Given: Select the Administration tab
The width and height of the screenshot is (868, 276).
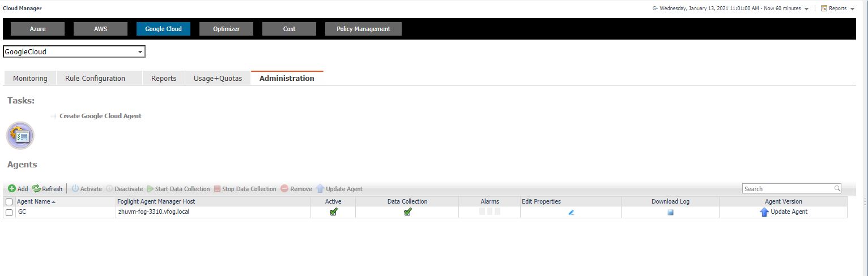Looking at the screenshot, I should [x=287, y=79].
